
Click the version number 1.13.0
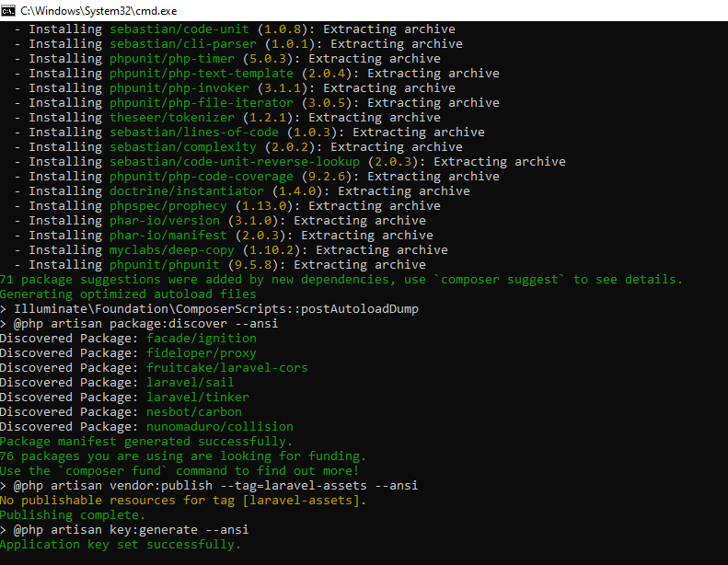pyautogui.click(x=264, y=206)
